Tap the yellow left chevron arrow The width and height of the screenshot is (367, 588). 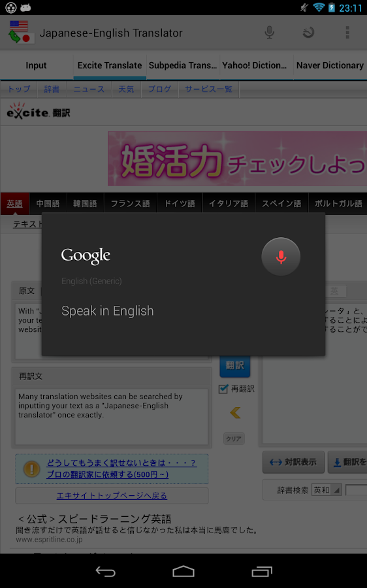click(x=235, y=413)
